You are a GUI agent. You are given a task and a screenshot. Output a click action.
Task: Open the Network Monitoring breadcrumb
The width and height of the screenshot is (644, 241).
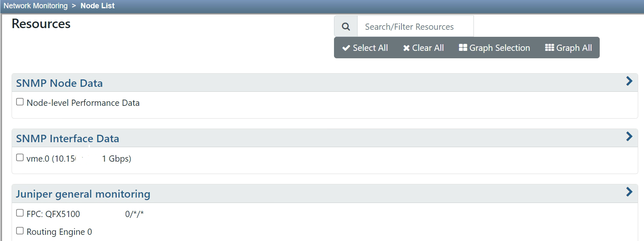point(35,5)
